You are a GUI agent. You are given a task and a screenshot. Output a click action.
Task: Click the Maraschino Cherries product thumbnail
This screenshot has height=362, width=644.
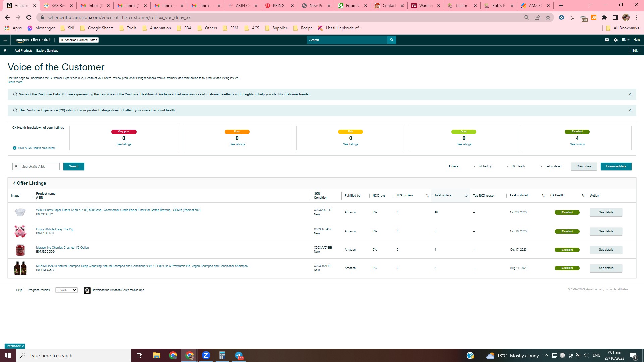click(20, 250)
